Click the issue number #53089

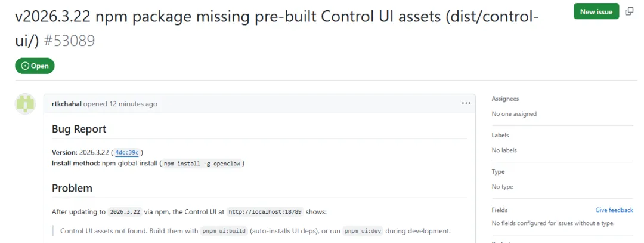coord(70,41)
